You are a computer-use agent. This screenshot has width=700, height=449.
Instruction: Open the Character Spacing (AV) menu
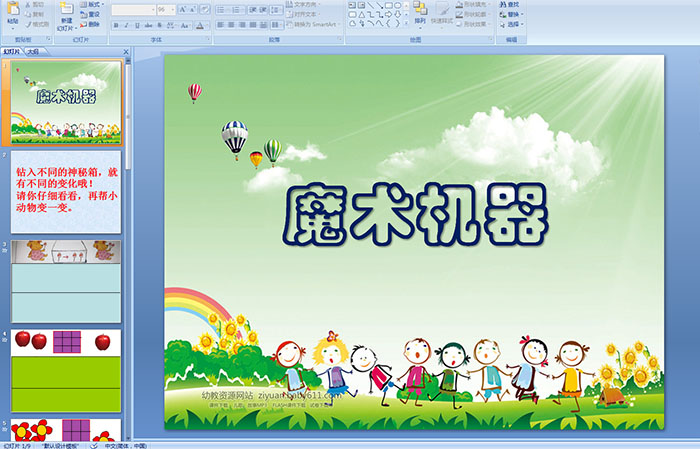pyautogui.click(x=172, y=25)
